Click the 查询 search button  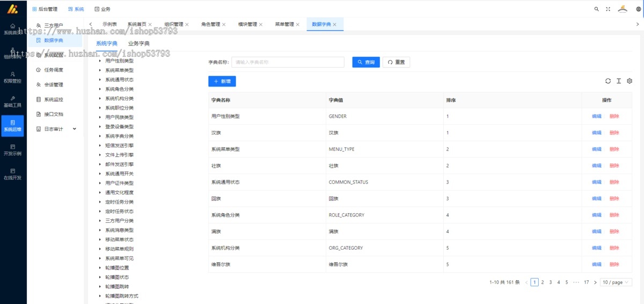click(366, 62)
